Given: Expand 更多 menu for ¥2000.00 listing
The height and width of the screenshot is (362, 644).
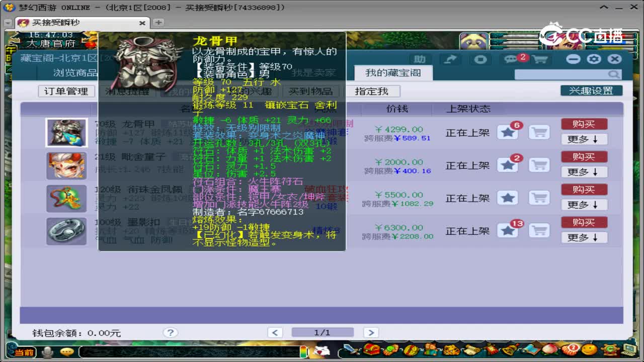Looking at the screenshot, I should (x=584, y=172).
